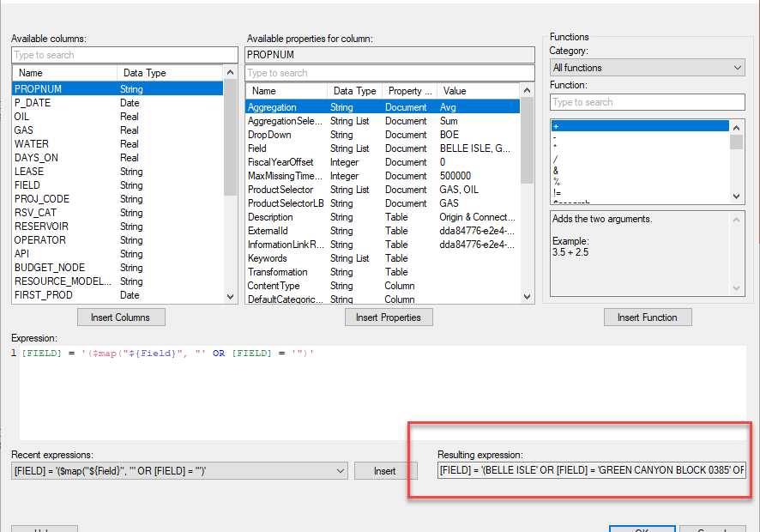The image size is (760, 532).
Task: Sort properties by Name header
Action: 287,91
